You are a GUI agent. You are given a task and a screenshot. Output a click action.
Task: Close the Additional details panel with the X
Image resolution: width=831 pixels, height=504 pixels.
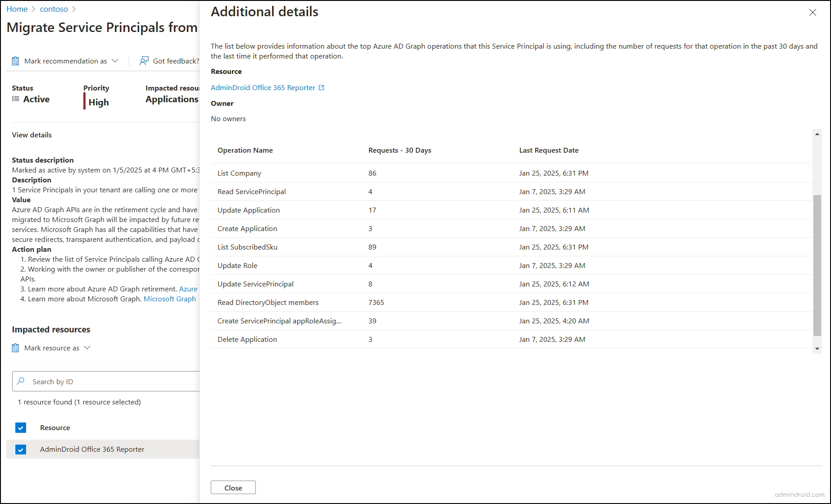(813, 13)
